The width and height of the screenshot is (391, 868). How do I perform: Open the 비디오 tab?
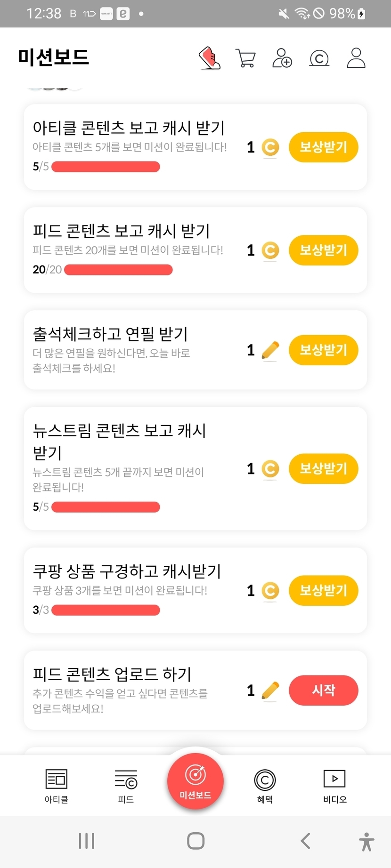point(334,785)
